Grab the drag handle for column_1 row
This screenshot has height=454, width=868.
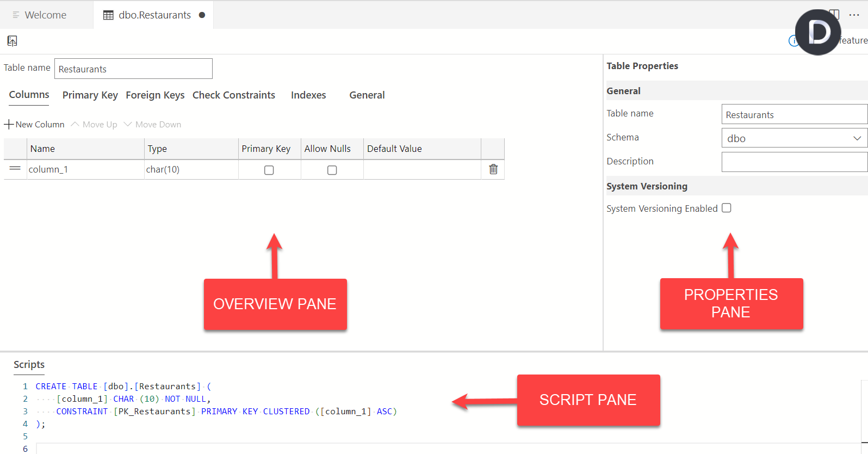[15, 169]
